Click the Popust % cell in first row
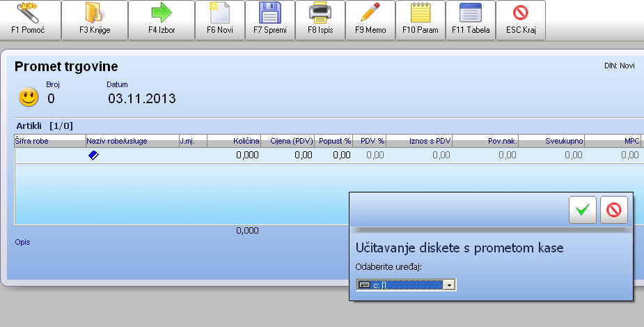This screenshot has height=327, width=644. [x=333, y=155]
